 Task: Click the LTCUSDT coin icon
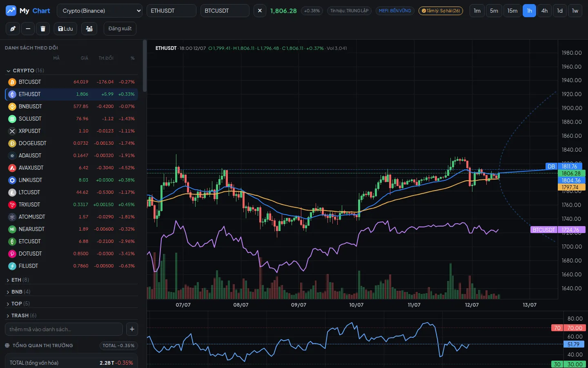click(x=12, y=192)
